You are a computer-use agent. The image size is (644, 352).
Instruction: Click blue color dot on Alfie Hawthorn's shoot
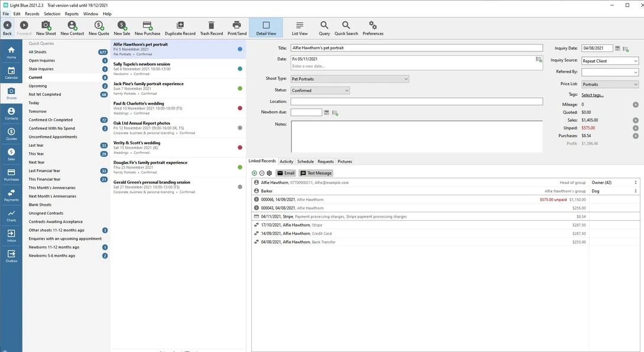pyautogui.click(x=240, y=49)
